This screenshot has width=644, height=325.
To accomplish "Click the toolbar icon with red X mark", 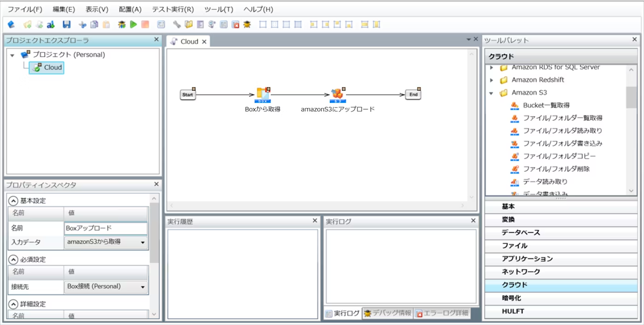I will click(x=236, y=24).
